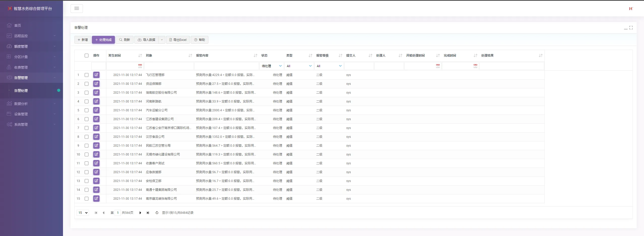
Task: Open calendar picker in 发生时间 filter
Action: [140, 66]
